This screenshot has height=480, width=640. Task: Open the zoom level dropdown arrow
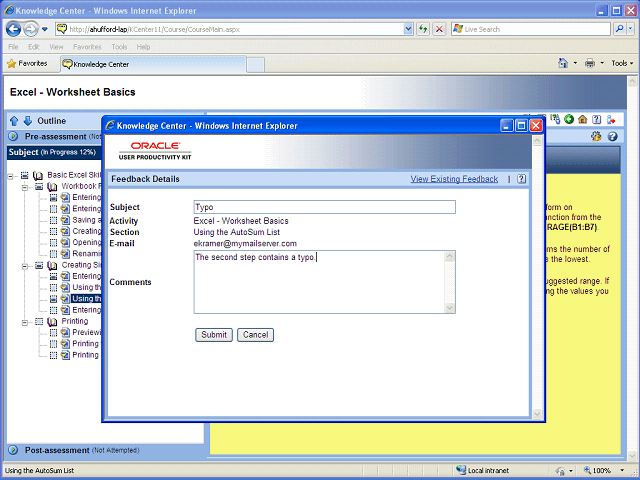(x=622, y=471)
